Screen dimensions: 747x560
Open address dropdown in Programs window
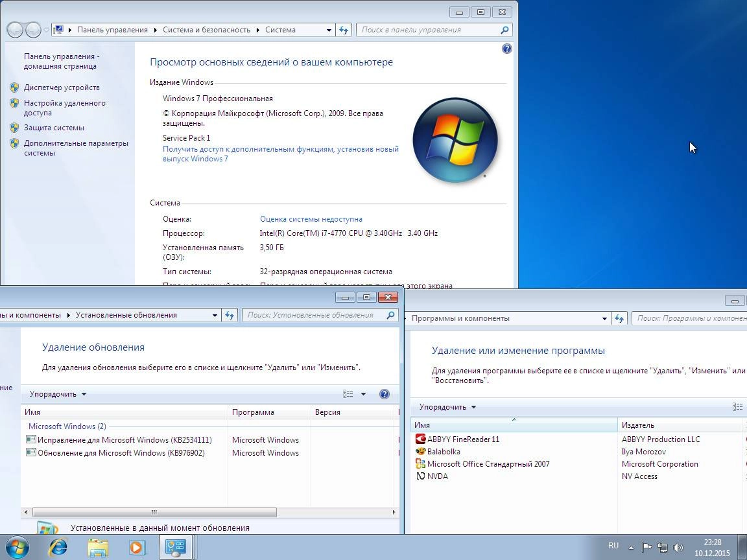604,319
